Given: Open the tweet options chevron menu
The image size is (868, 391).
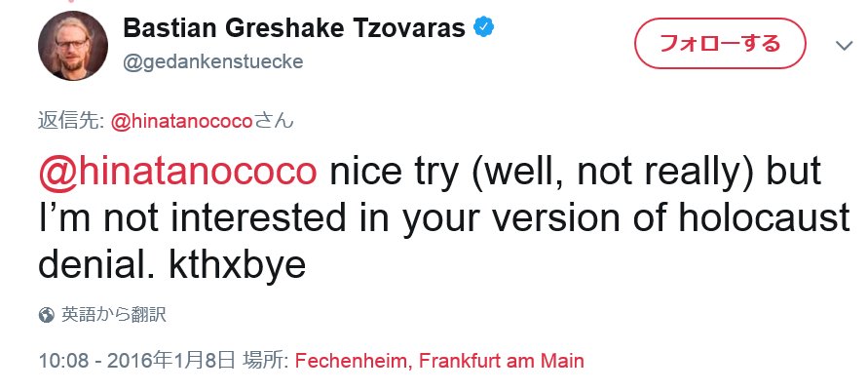Looking at the screenshot, I should point(845,46).
